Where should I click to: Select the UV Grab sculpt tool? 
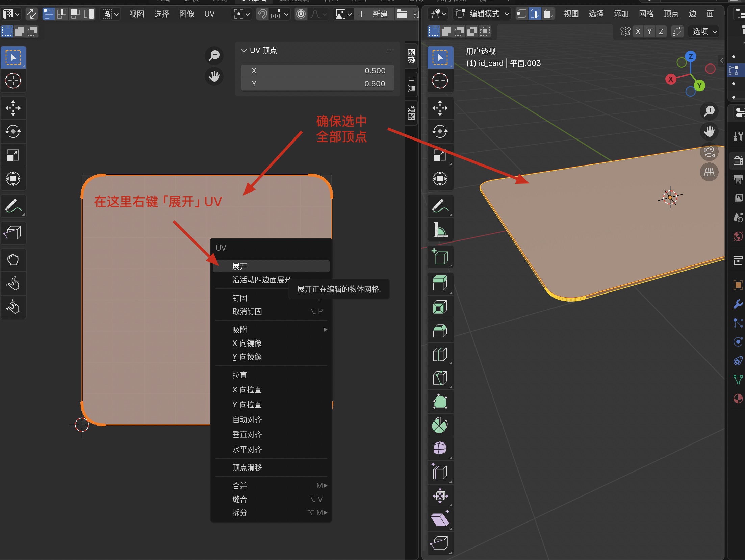coord(13,260)
